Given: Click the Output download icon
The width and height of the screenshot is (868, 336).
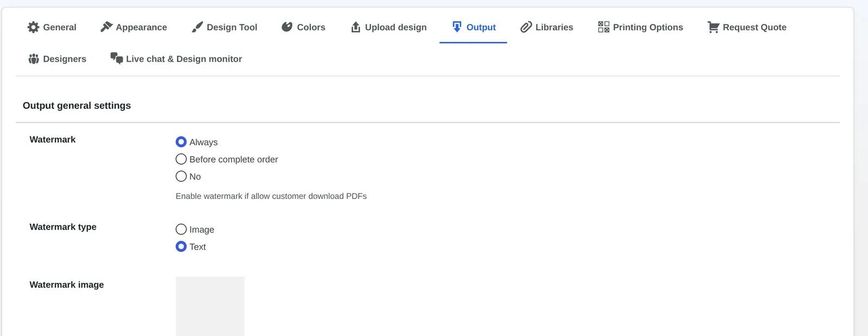Looking at the screenshot, I should 457,27.
